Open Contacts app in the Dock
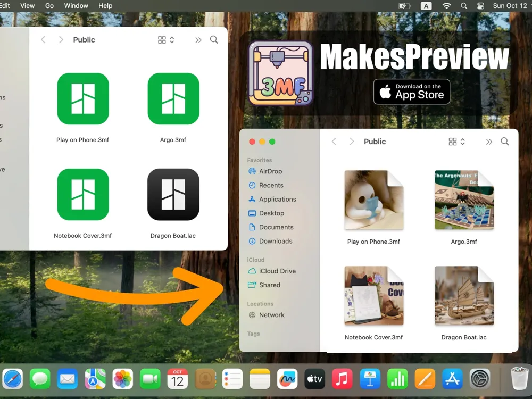The image size is (532, 399). [205, 379]
